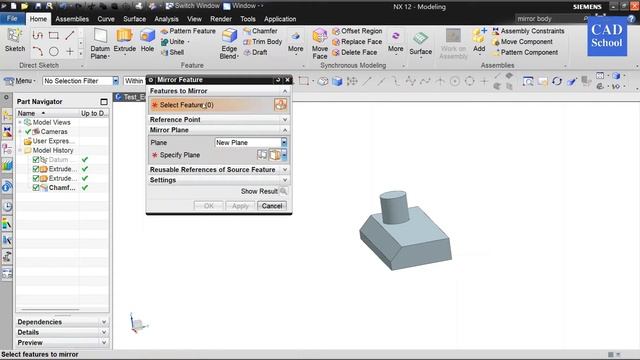Open the Sketch tool
This screenshot has height=360, width=640.
(x=15, y=40)
